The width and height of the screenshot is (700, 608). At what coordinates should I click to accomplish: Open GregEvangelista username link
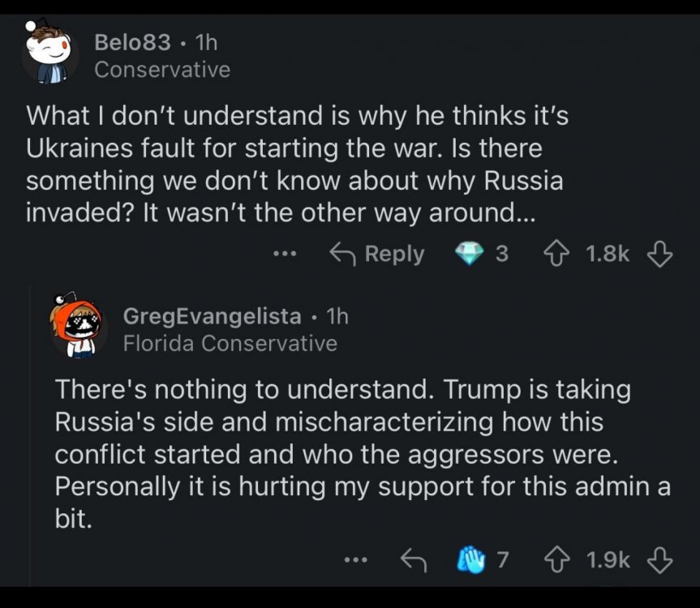point(212,315)
